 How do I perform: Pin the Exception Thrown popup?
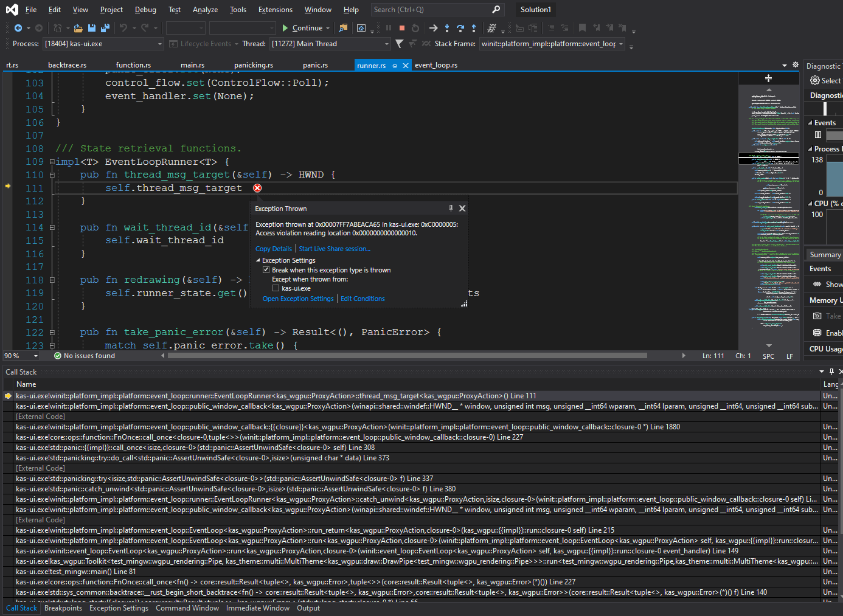pyautogui.click(x=451, y=208)
